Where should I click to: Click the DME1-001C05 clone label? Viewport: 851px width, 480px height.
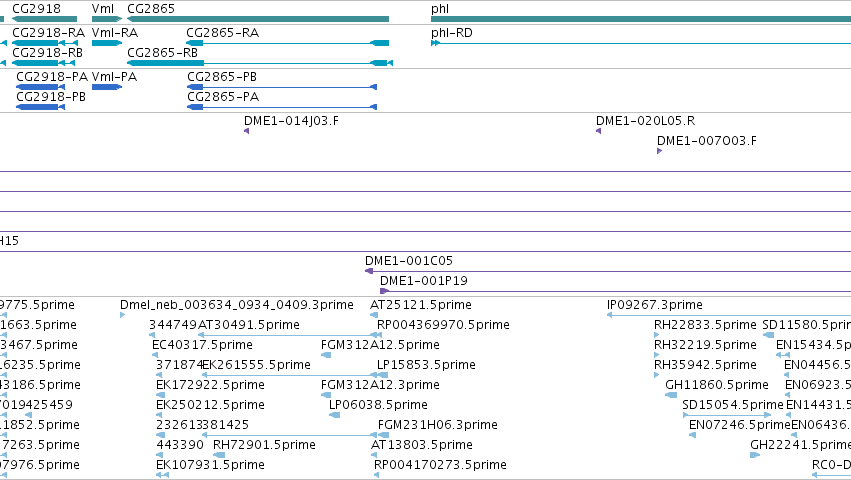409,261
